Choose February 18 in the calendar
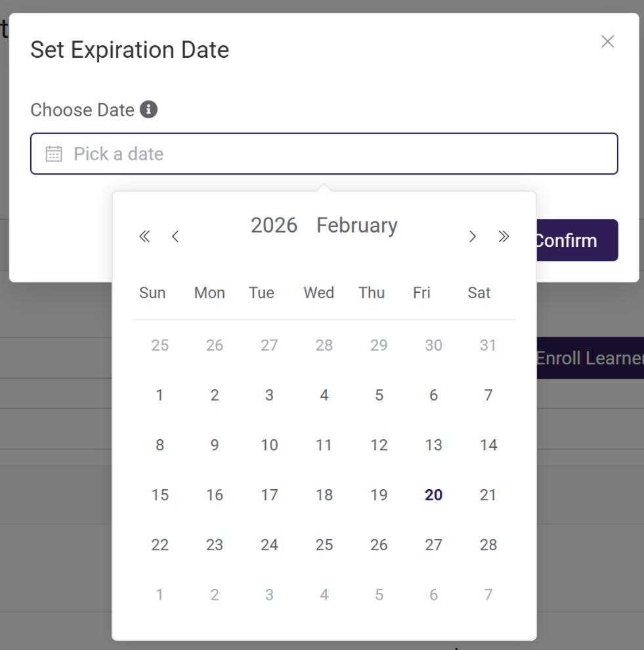This screenshot has height=650, width=644. 324,495
